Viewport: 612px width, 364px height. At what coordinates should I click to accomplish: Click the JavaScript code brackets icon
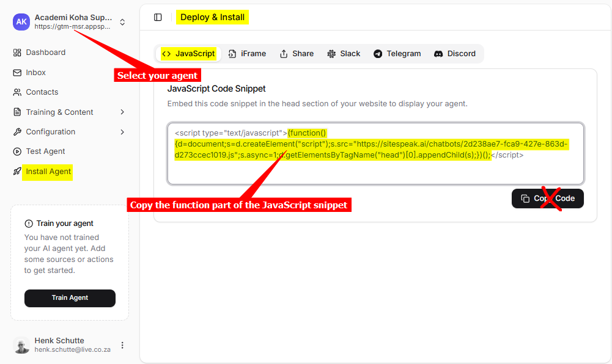[167, 54]
